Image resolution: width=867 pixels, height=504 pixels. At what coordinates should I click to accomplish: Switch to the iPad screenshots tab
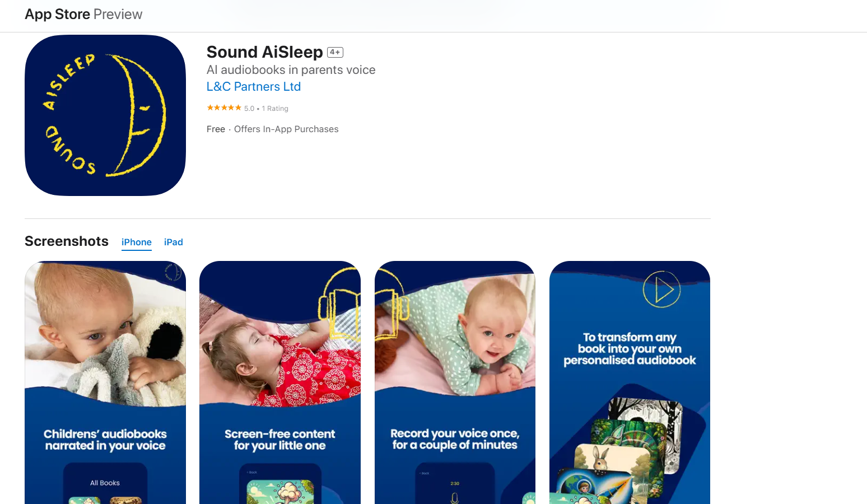click(174, 242)
